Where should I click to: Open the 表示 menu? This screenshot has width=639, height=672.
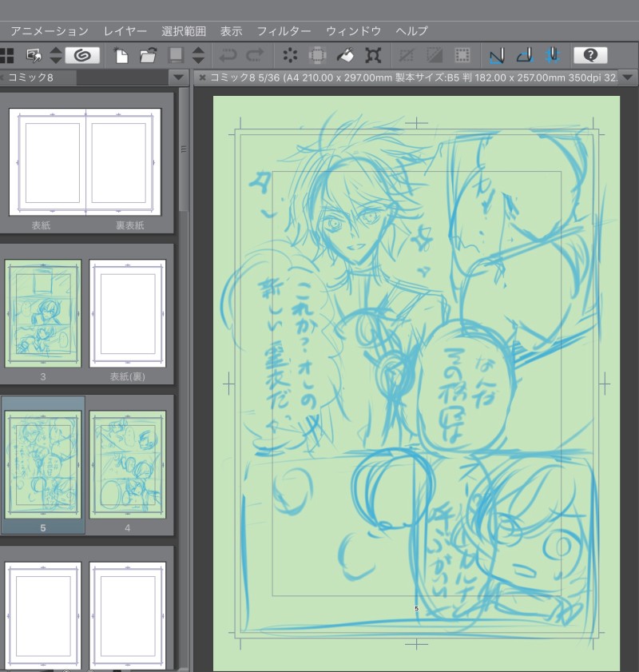click(x=232, y=31)
